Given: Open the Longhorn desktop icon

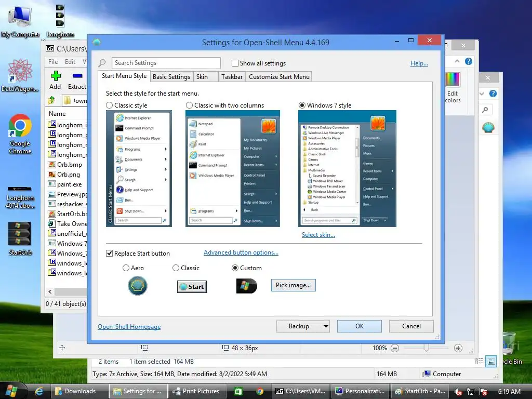Looking at the screenshot, I should coord(60,21).
